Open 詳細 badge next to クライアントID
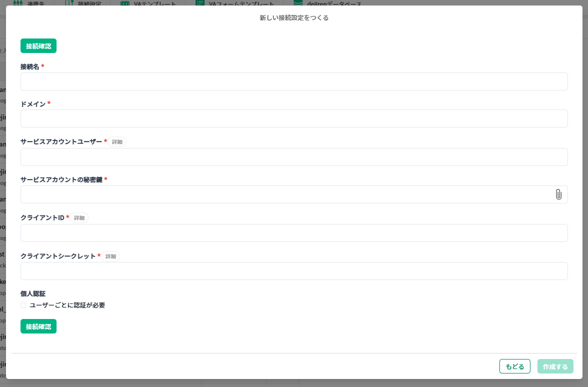This screenshot has height=387, width=588. pos(79,218)
